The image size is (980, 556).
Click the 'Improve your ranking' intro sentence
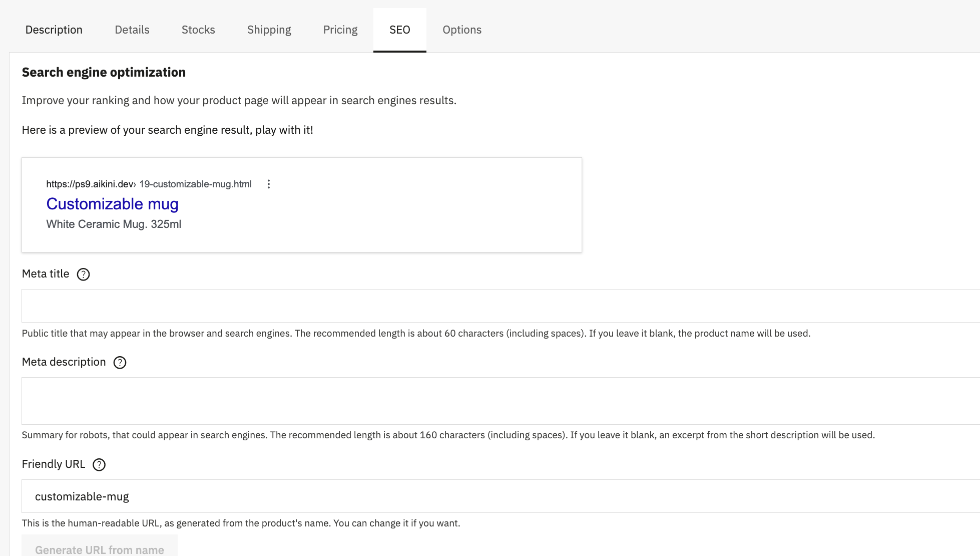(x=239, y=100)
